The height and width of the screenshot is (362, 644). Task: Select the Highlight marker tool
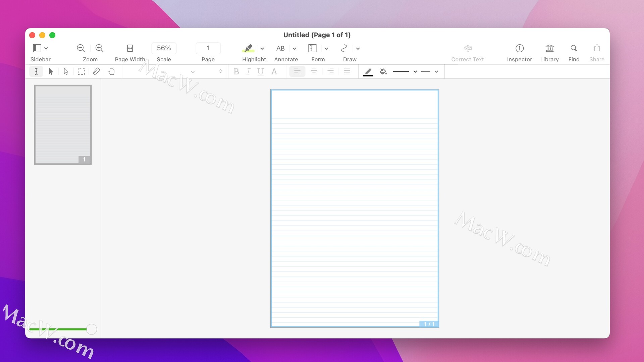pos(248,48)
